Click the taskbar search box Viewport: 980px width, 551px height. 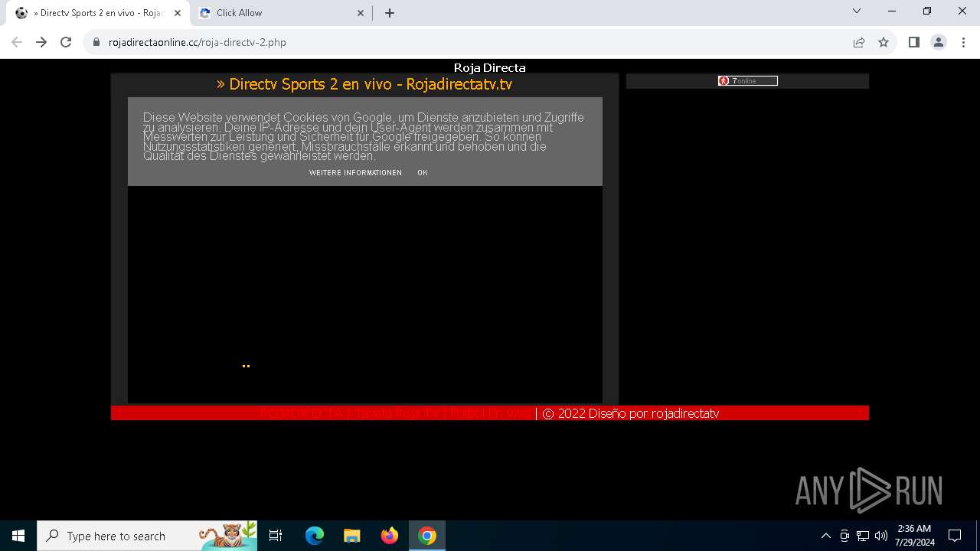click(147, 536)
